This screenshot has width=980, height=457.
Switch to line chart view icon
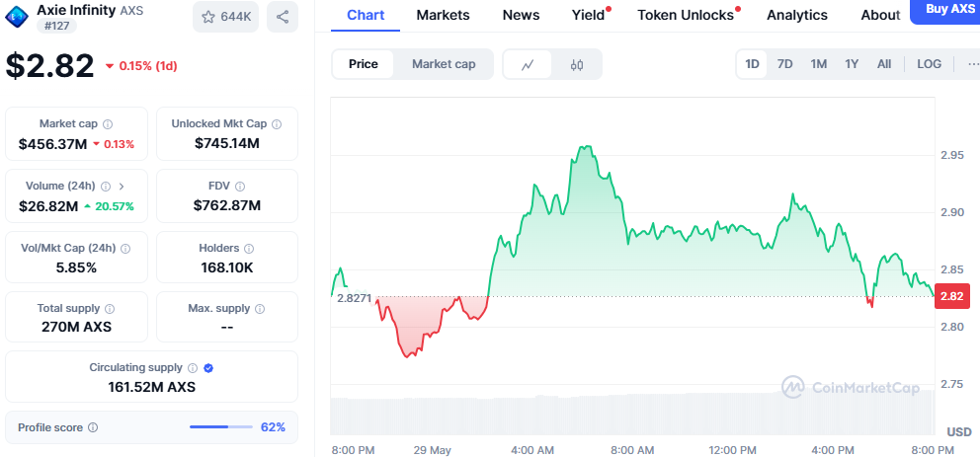pyautogui.click(x=529, y=64)
